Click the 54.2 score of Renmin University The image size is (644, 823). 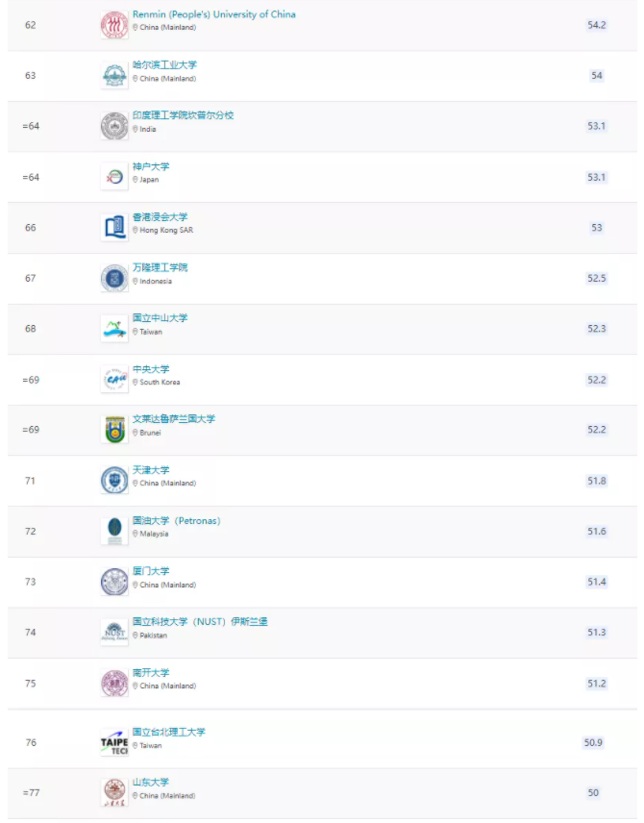[597, 25]
